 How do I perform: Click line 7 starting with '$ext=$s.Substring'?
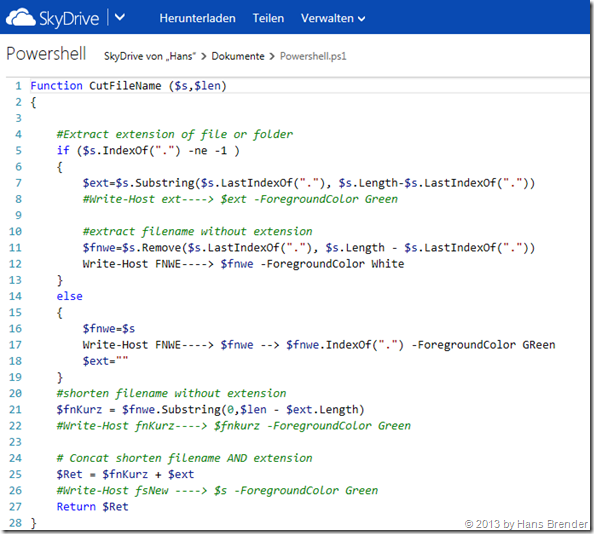point(309,183)
